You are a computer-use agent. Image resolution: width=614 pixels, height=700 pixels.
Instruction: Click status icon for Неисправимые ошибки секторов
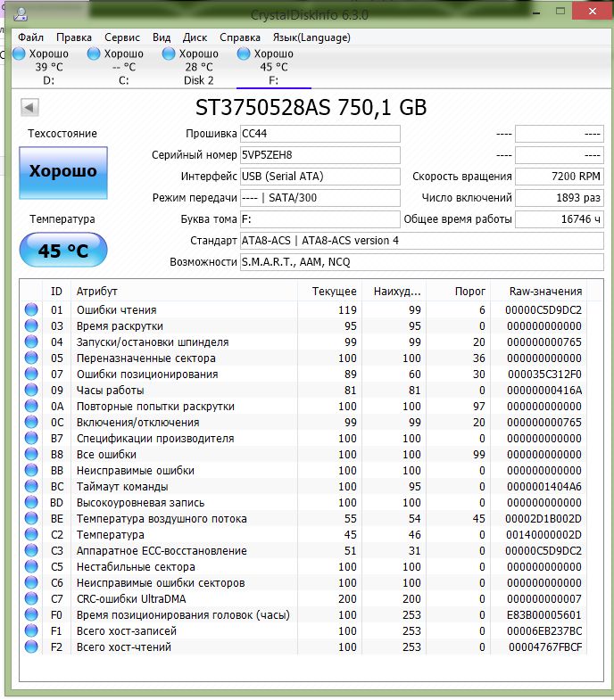pos(31,582)
